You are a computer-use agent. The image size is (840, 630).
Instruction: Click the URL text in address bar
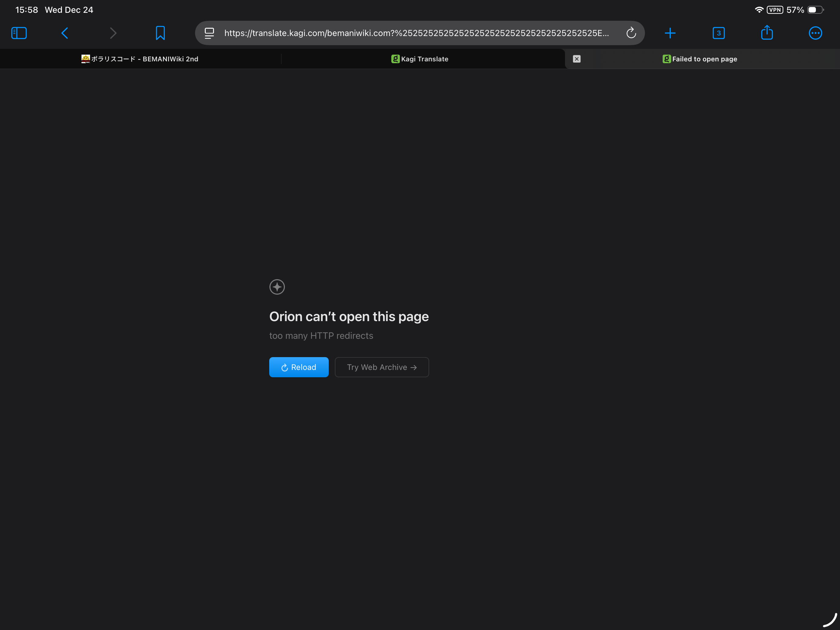pyautogui.click(x=416, y=33)
